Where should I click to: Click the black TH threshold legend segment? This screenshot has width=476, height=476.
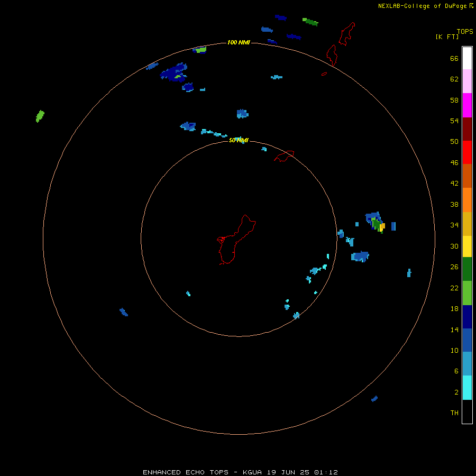467,411
